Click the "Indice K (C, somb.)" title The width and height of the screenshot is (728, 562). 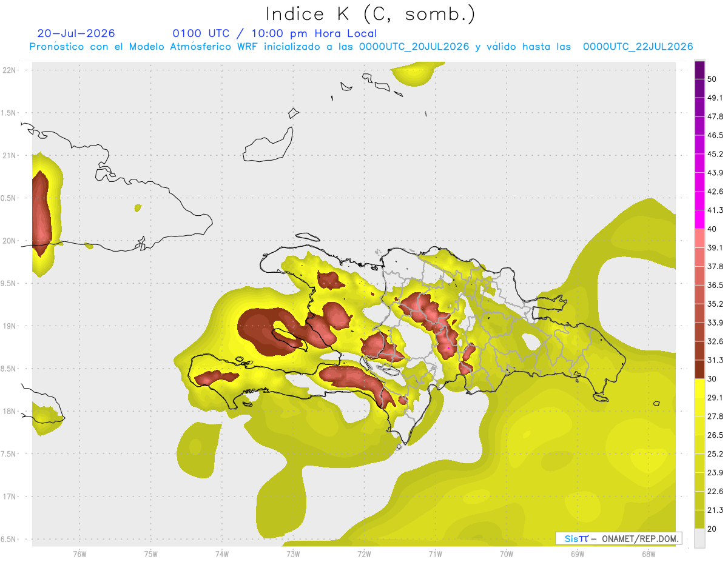tap(370, 14)
